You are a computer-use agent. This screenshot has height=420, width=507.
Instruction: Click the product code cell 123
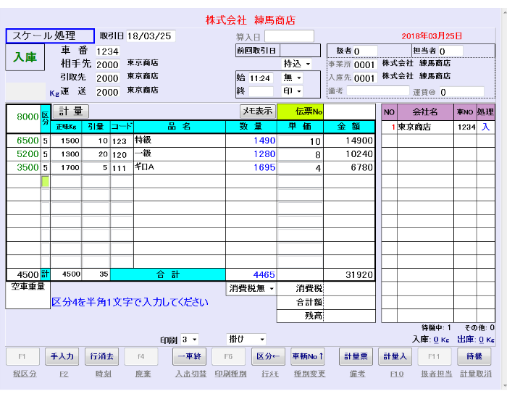[122, 141]
